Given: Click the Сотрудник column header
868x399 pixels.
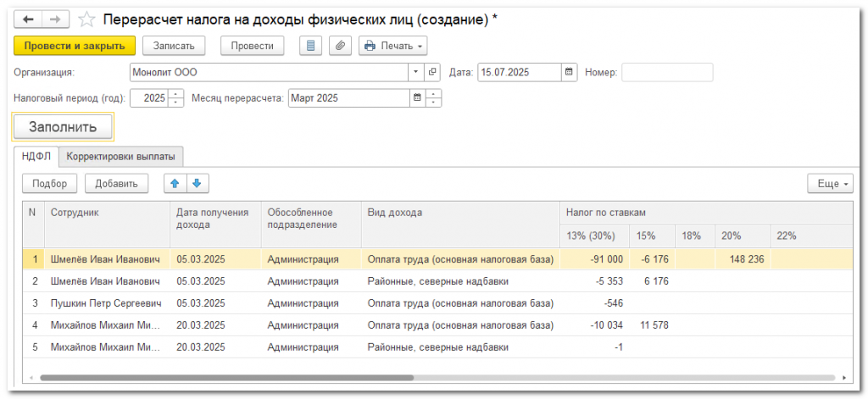Looking at the screenshot, I should 107,224.
